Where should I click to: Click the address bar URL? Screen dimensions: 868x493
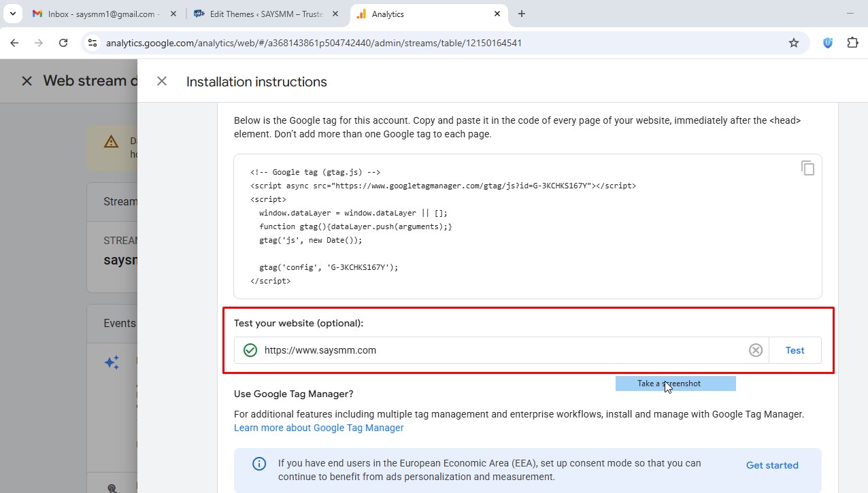(x=313, y=43)
